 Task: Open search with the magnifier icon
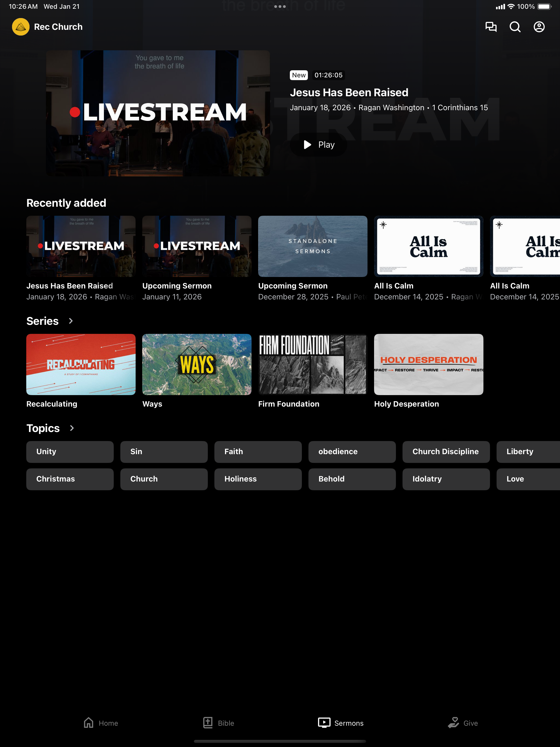coord(515,27)
